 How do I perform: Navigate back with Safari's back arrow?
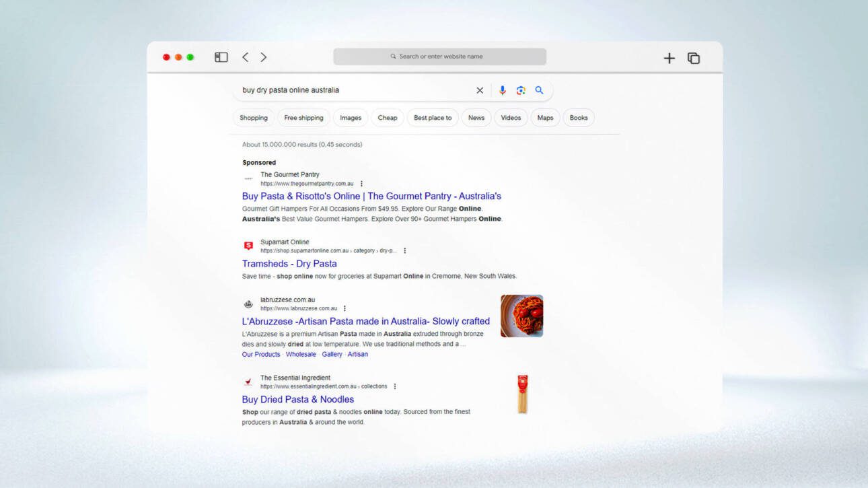245,57
